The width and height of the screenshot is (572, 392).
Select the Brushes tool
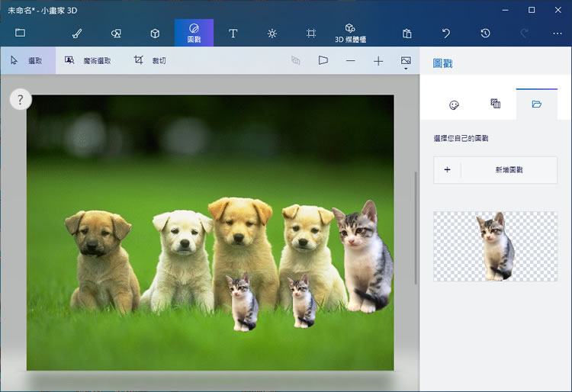tap(77, 34)
